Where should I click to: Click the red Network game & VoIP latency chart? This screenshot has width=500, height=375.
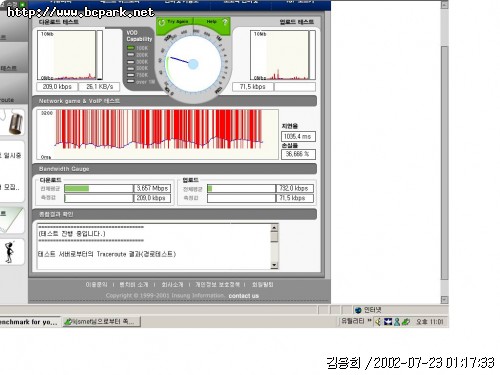[157, 134]
